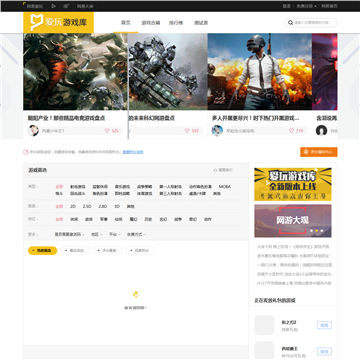Screen dimensions: 360x360
Task: Open the 测试表 nav tab
Action: click(x=201, y=23)
